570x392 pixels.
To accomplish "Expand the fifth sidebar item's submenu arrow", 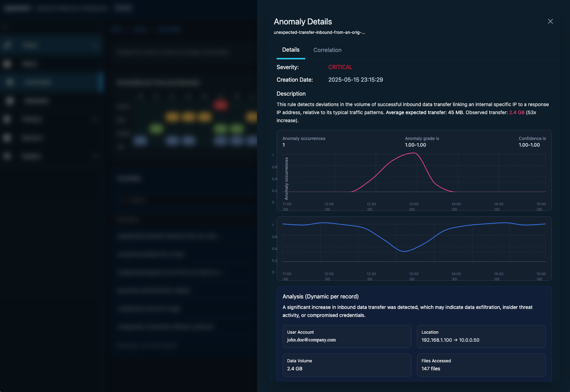I will click(95, 119).
